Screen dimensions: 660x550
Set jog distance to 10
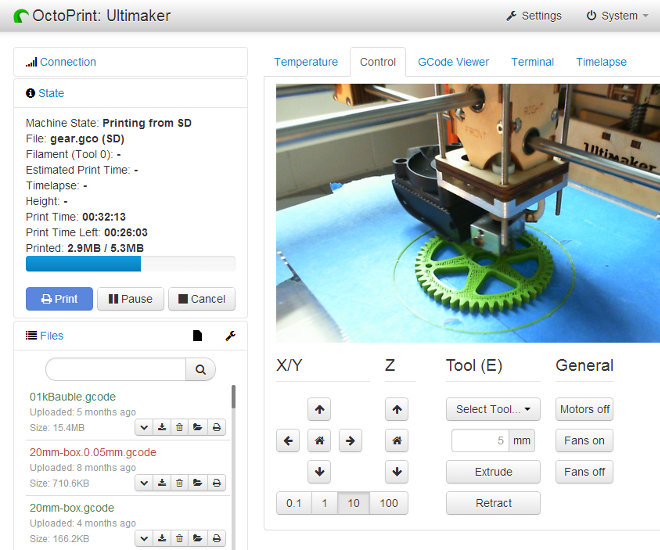pyautogui.click(x=354, y=503)
